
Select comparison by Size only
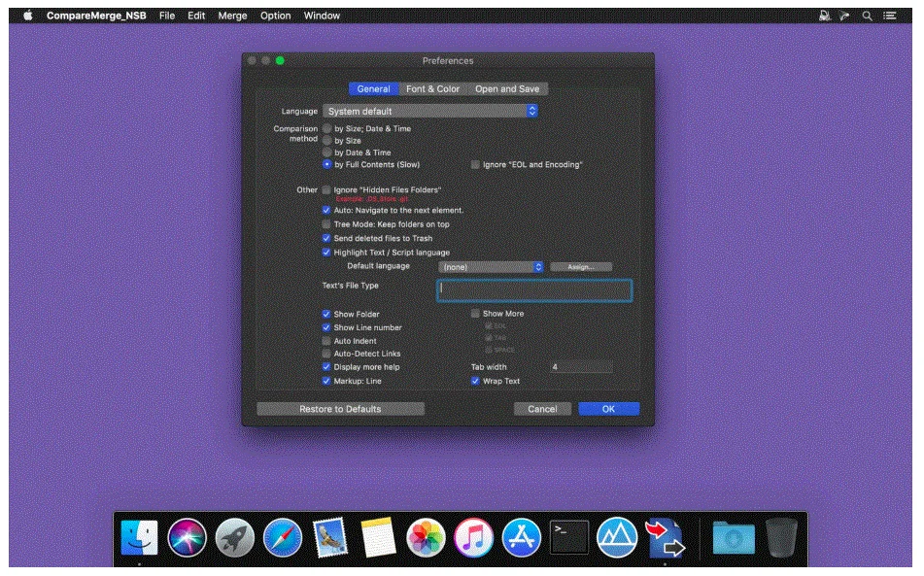[327, 140]
